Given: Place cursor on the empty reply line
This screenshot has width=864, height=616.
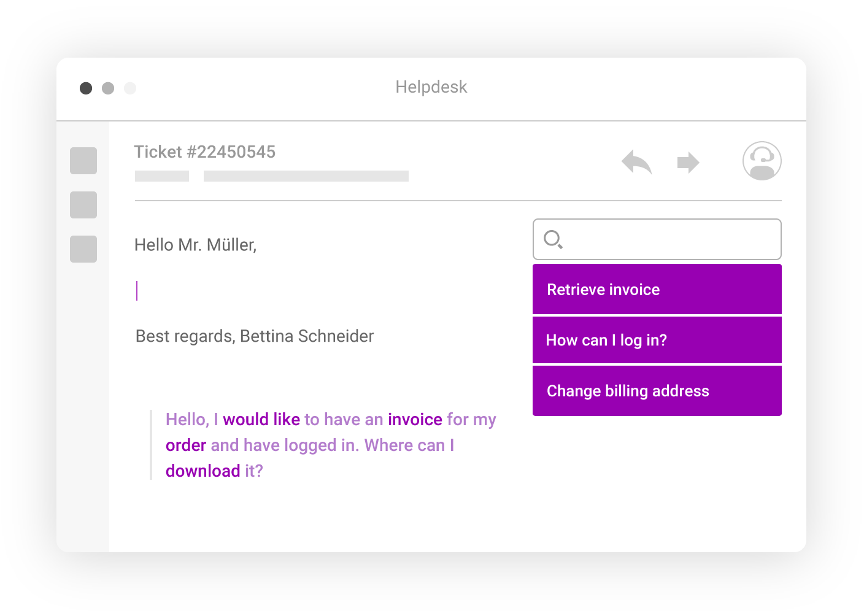Looking at the screenshot, I should pos(137,291).
